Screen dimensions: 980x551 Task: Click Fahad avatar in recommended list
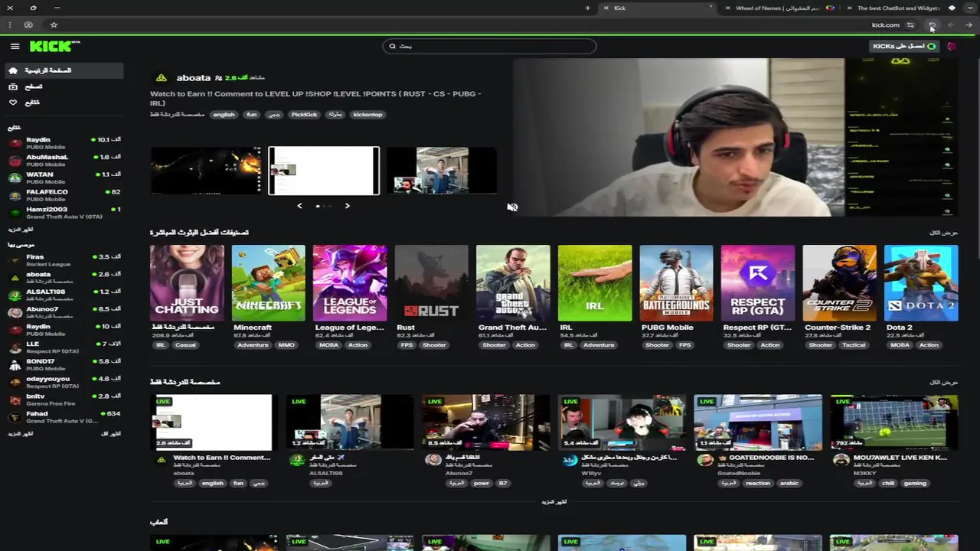pos(14,417)
